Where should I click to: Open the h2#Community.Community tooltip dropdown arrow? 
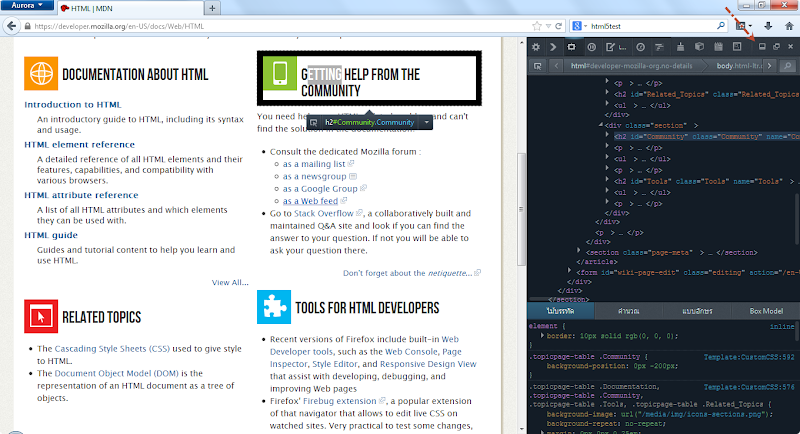[x=427, y=122]
